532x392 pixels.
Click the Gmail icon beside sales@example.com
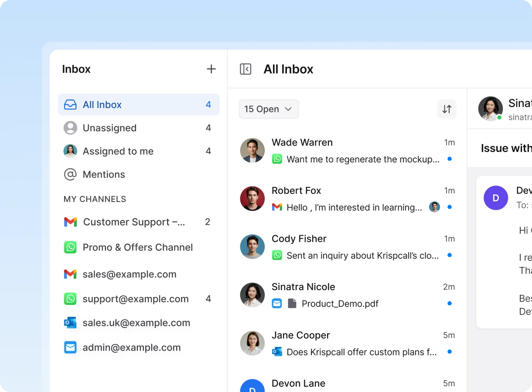70,274
